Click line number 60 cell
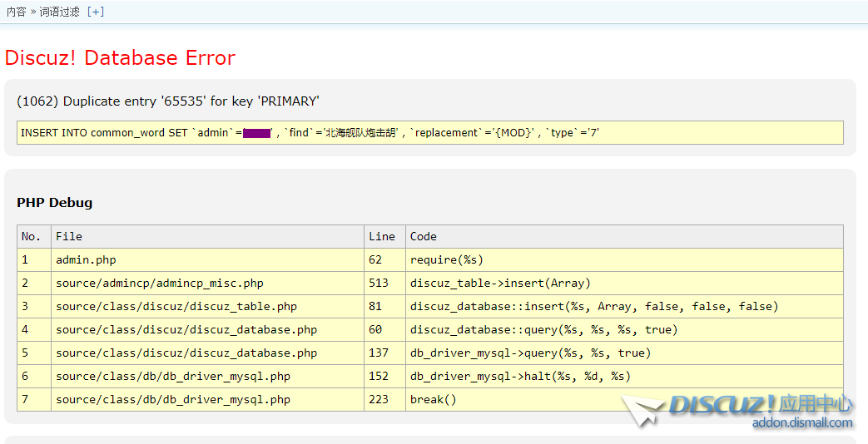This screenshot has height=444, width=868. pyautogui.click(x=384, y=329)
